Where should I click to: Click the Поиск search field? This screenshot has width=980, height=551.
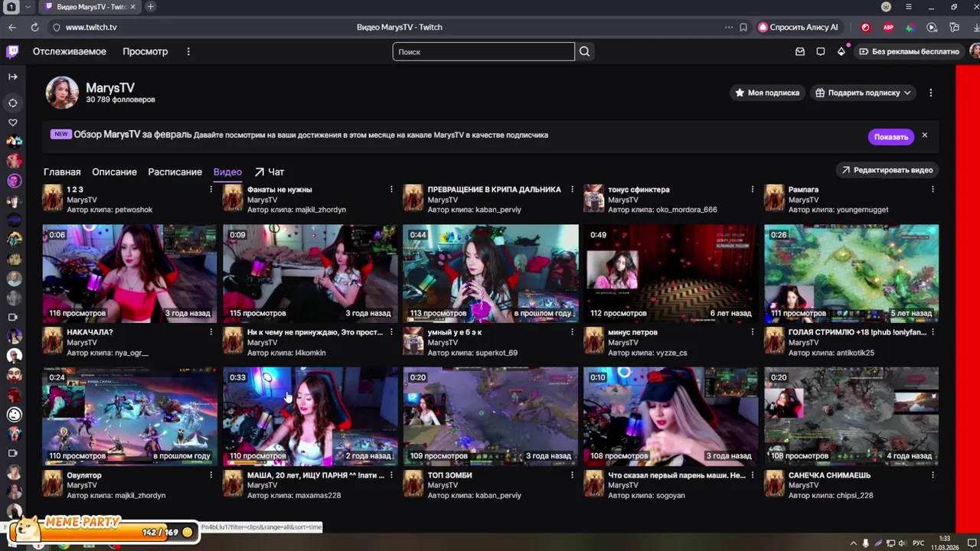483,51
